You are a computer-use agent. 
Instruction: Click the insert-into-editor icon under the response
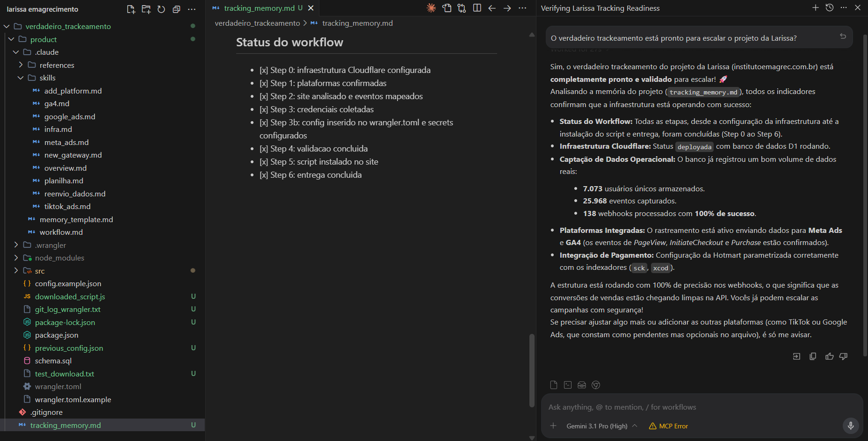point(796,356)
